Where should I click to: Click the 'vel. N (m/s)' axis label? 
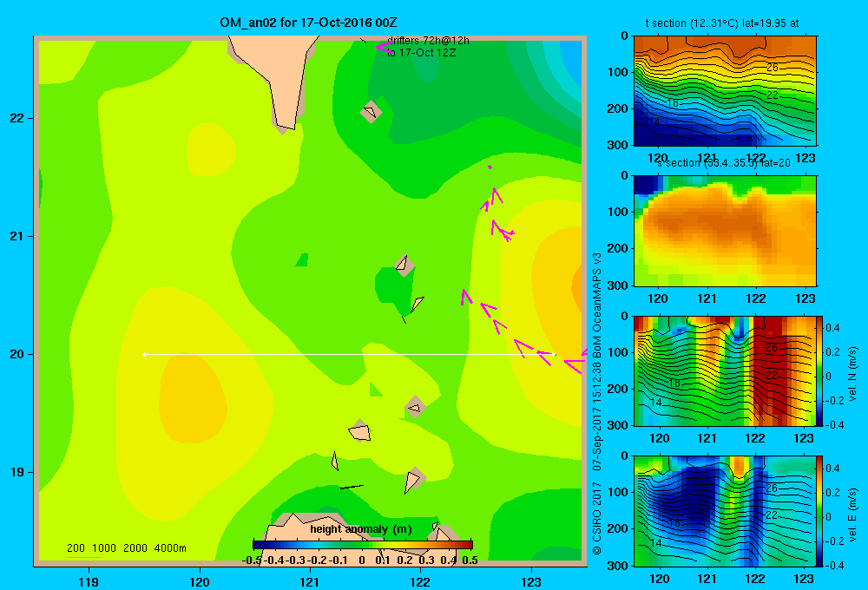(x=852, y=374)
